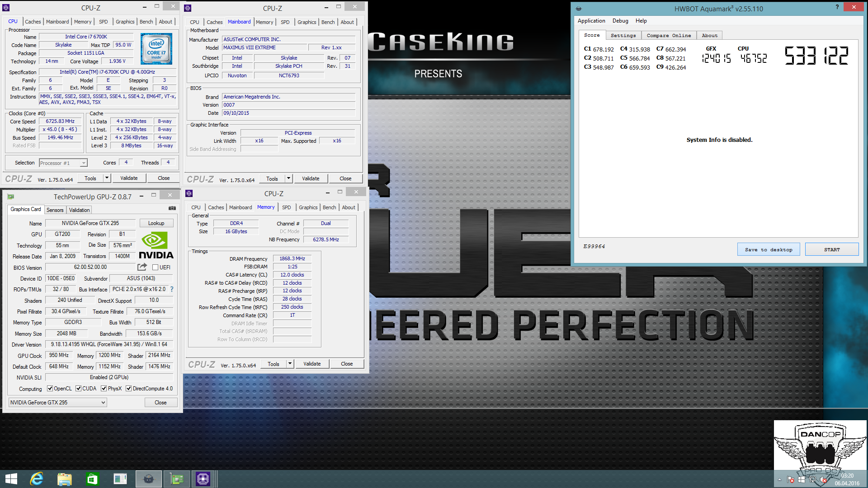Click the START button in Aquamark
The width and height of the screenshot is (868, 488).
coord(832,249)
